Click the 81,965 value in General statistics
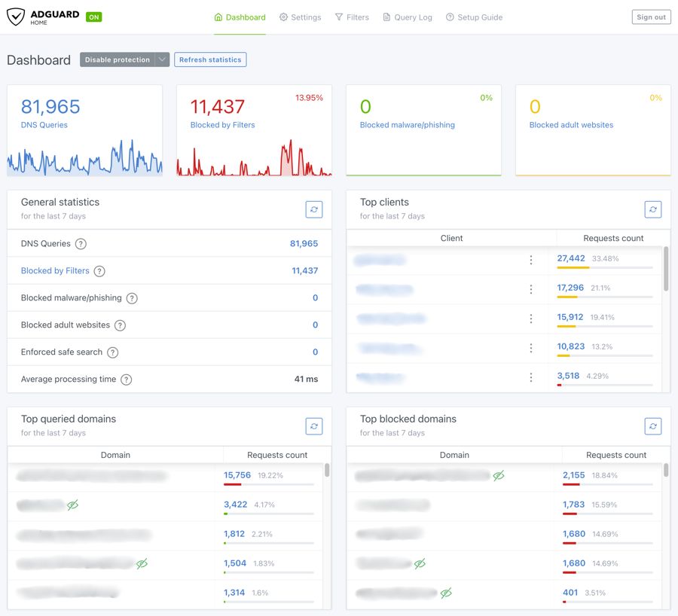The image size is (678, 616). tap(304, 243)
